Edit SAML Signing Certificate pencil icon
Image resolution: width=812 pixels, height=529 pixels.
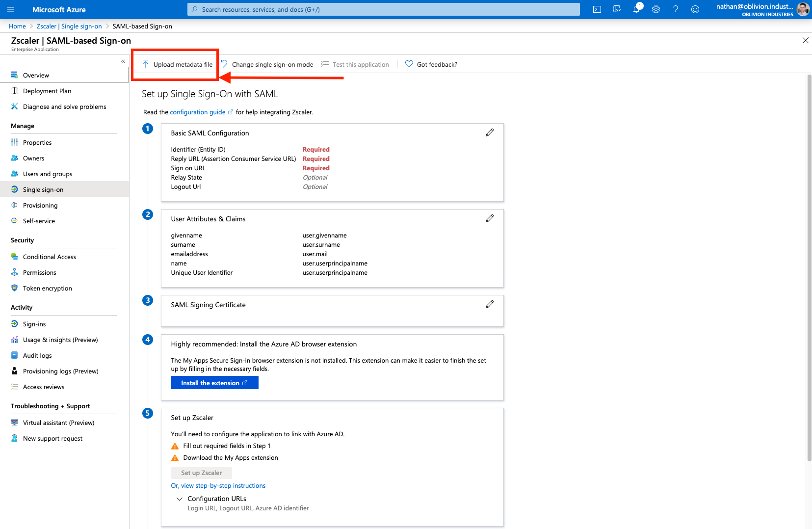[490, 305]
